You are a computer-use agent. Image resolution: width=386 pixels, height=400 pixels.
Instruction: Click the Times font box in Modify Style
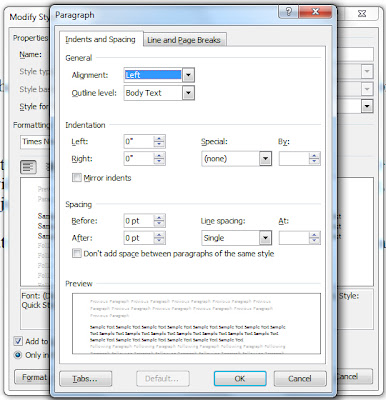click(x=35, y=142)
